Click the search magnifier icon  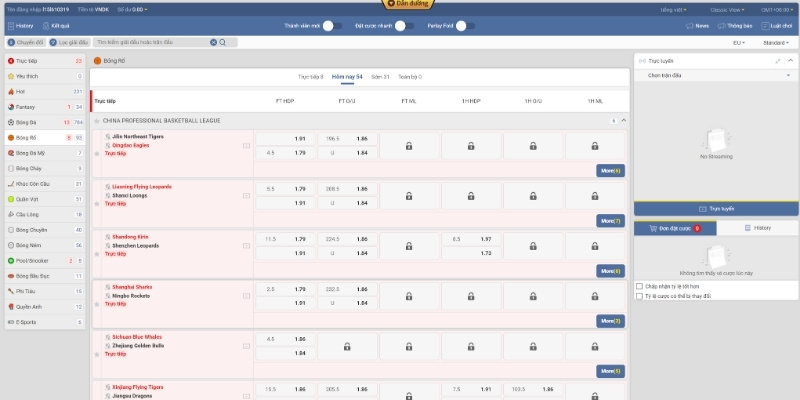pyautogui.click(x=222, y=43)
